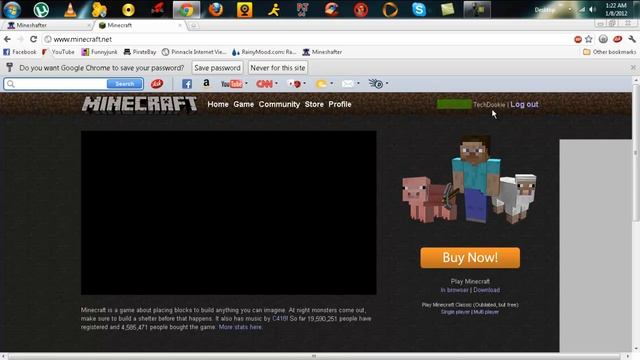Open the Home menu item
Screen dimensions: 640x360
[218, 104]
